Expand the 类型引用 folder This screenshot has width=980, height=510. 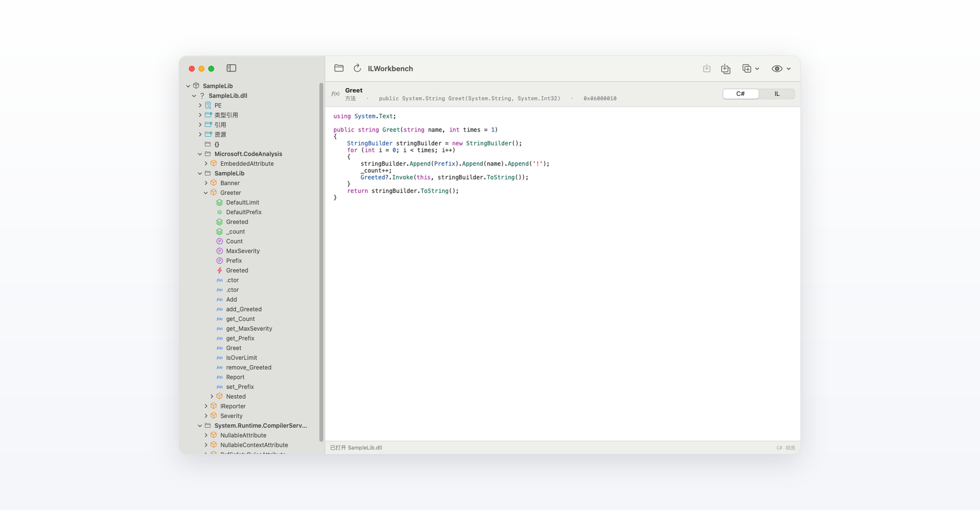tap(200, 115)
